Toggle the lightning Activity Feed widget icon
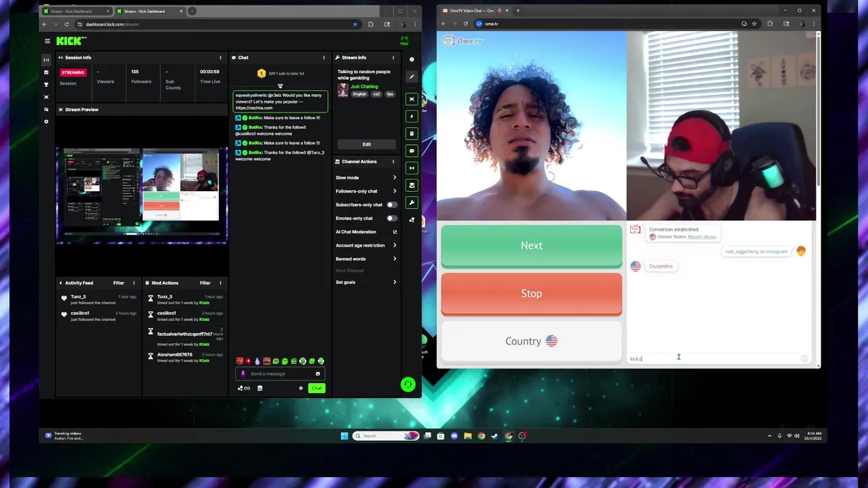Screen dimensions: 868x488 (412, 116)
